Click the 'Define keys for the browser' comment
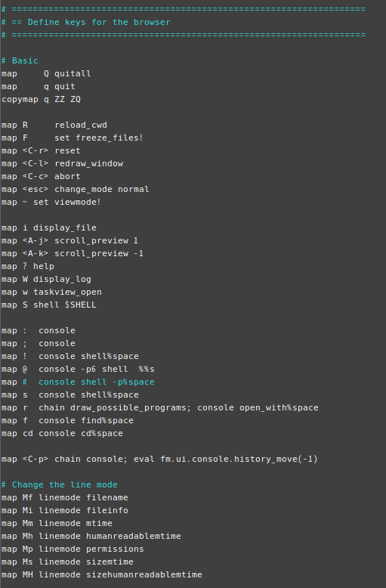 tap(99, 22)
